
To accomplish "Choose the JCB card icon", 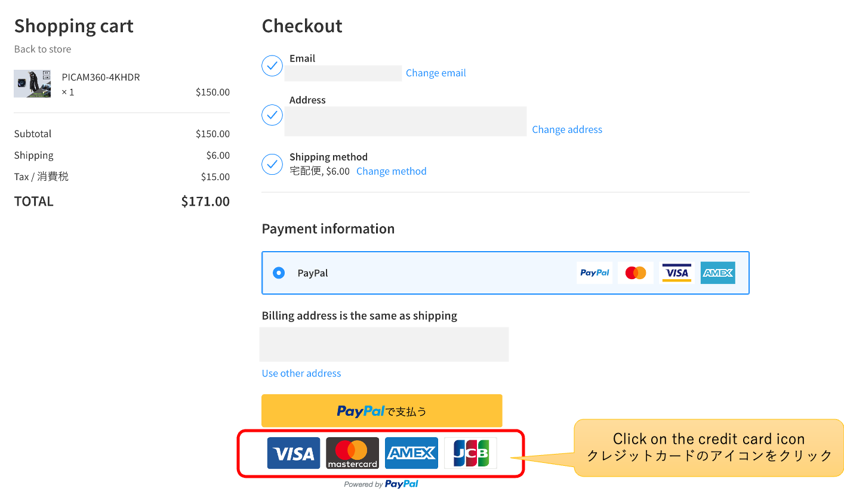I will (470, 453).
